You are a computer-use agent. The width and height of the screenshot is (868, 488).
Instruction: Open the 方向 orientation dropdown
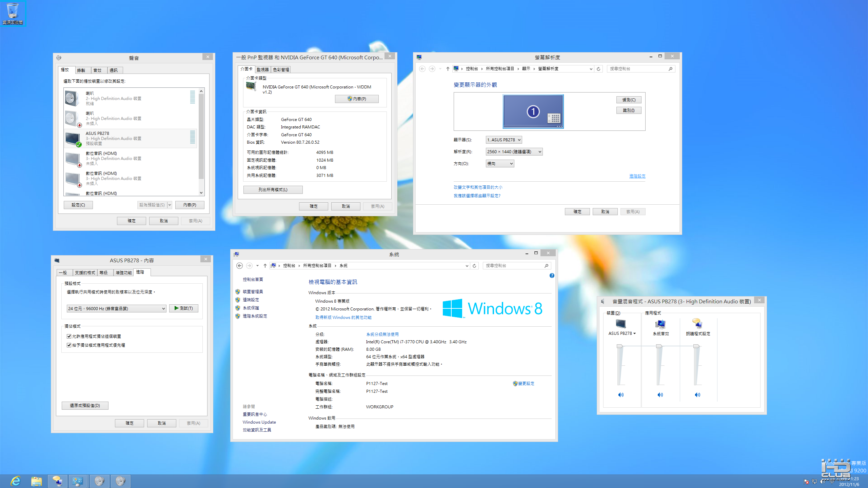500,164
